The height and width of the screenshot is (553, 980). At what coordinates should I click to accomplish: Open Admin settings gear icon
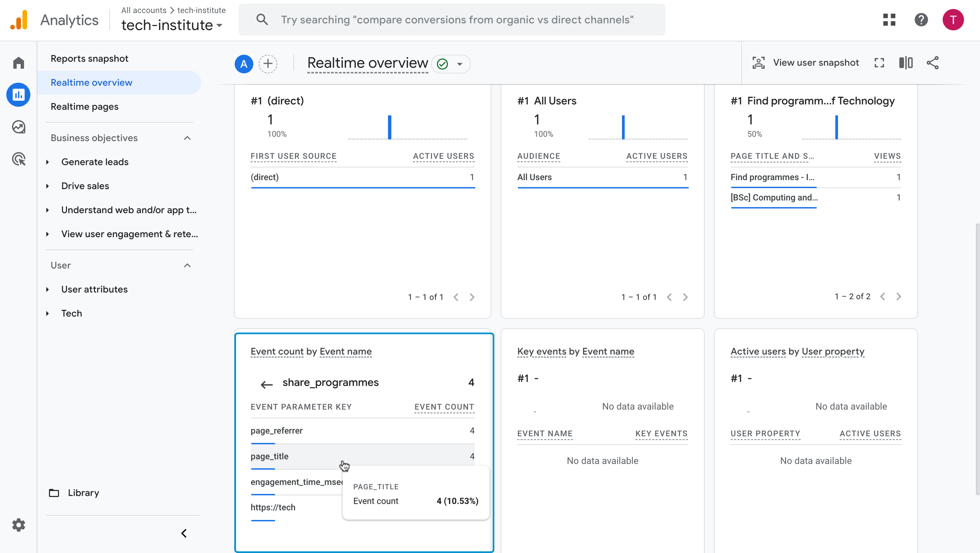tap(18, 525)
